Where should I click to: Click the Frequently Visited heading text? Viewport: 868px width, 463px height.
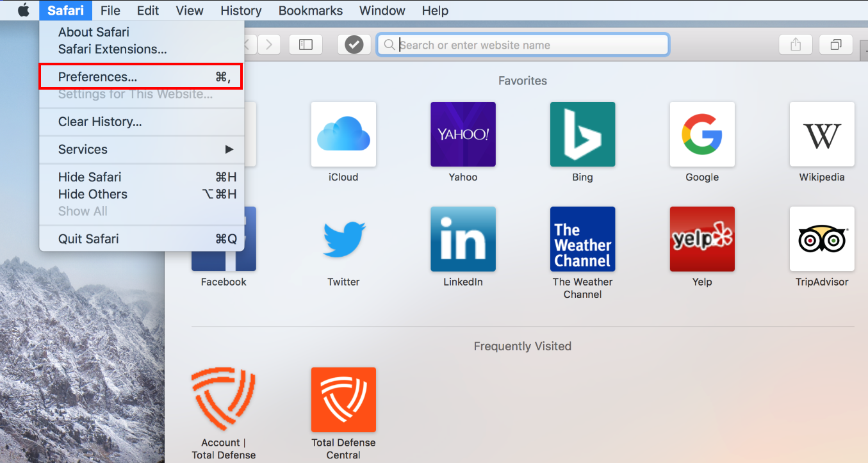523,346
